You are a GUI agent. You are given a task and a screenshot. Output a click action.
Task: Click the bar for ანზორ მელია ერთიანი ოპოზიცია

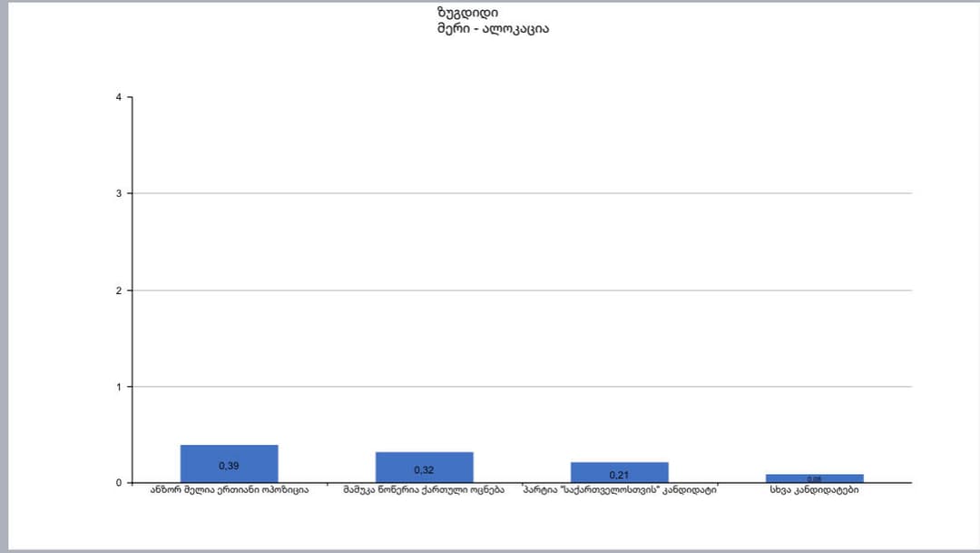click(229, 454)
